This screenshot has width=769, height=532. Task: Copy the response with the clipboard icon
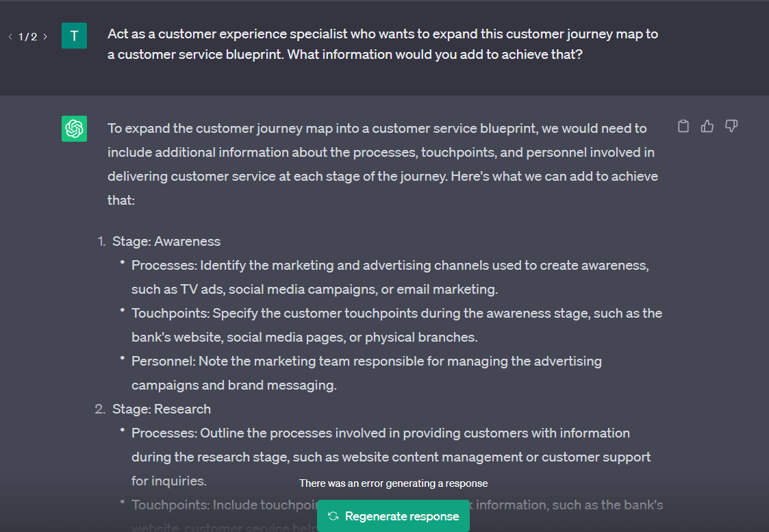pos(683,127)
